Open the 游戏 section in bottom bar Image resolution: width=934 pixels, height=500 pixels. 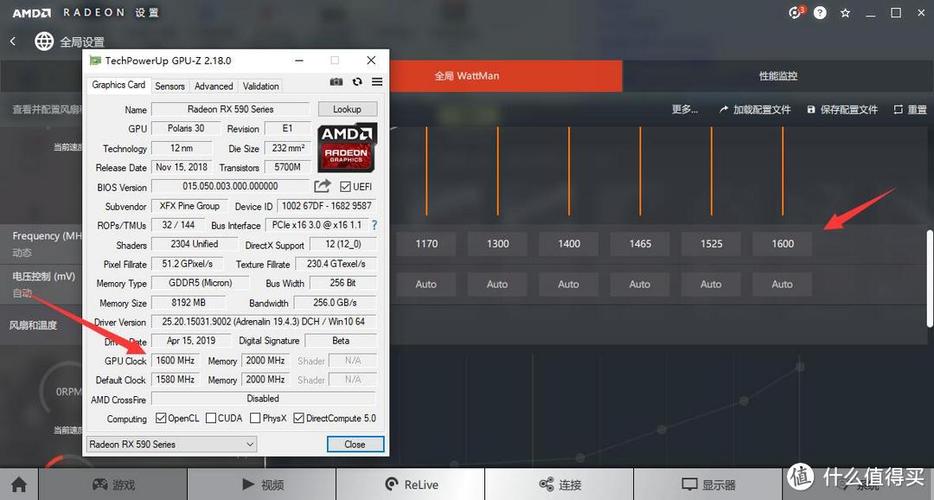[113, 485]
